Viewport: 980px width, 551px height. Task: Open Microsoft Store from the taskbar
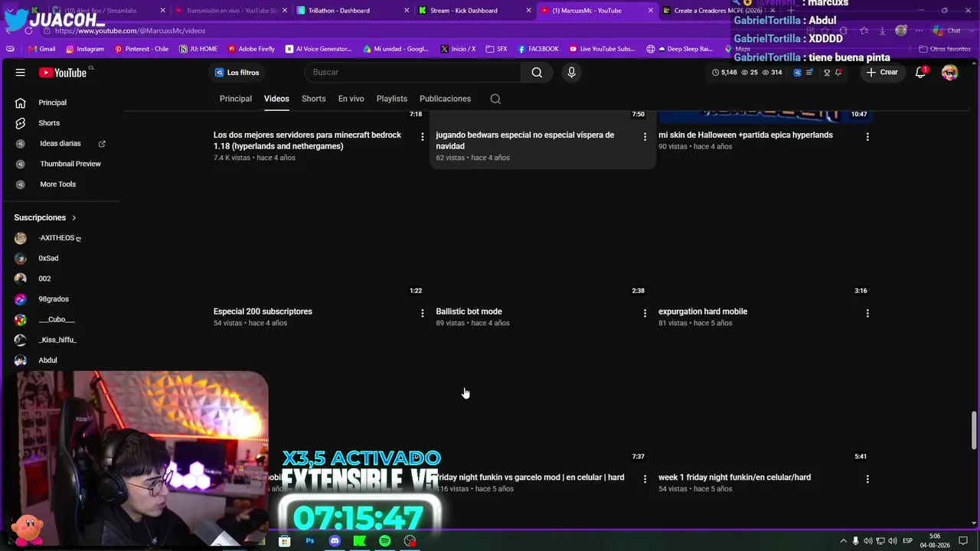[x=285, y=541]
